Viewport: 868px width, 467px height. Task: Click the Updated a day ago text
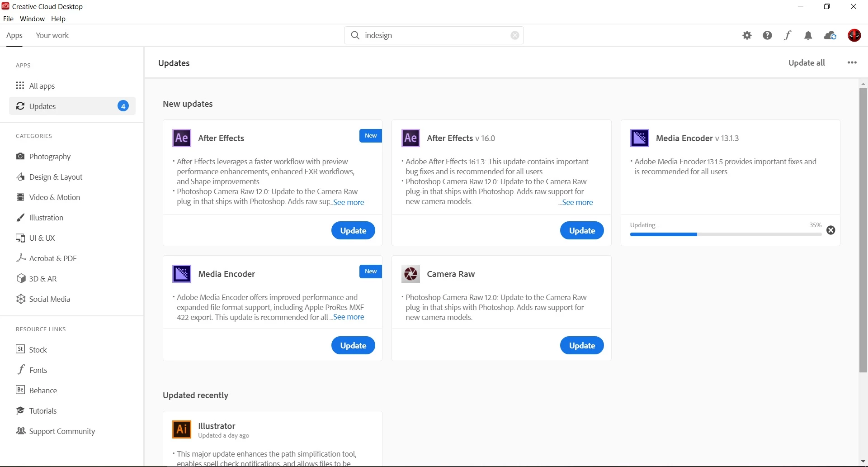[224, 436]
